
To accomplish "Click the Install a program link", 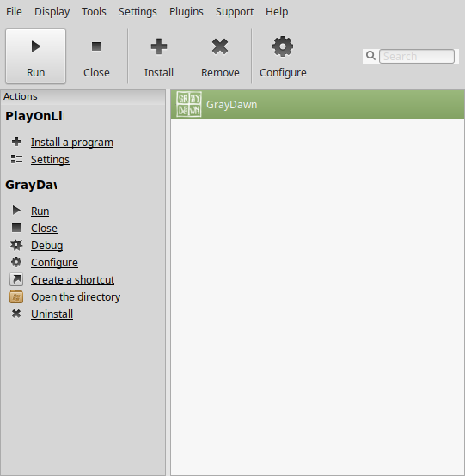I will click(x=72, y=142).
